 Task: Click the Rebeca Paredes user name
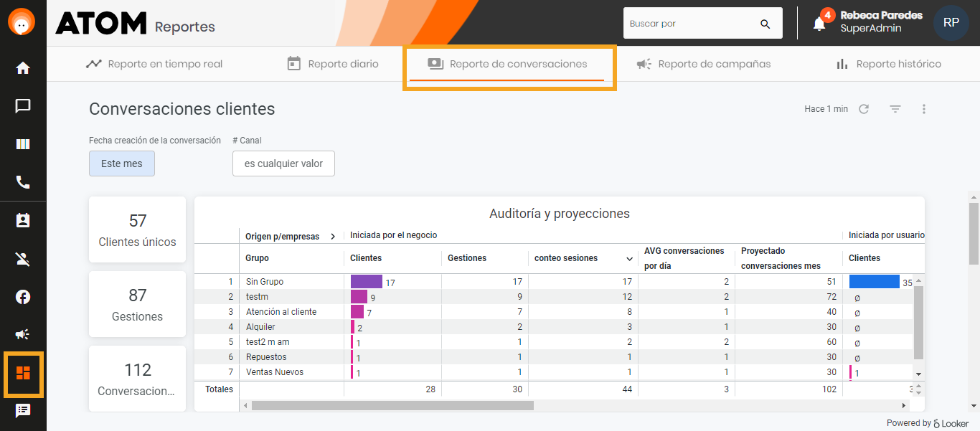tap(881, 15)
